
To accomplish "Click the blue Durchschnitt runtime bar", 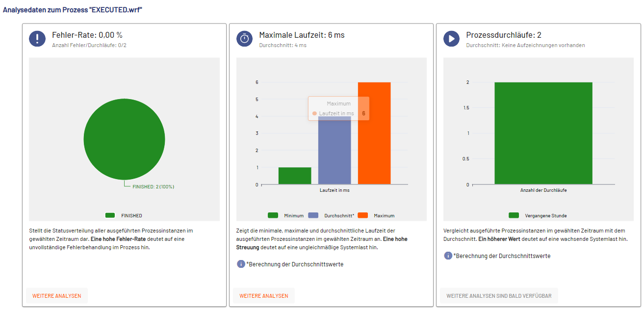I will click(335, 152).
